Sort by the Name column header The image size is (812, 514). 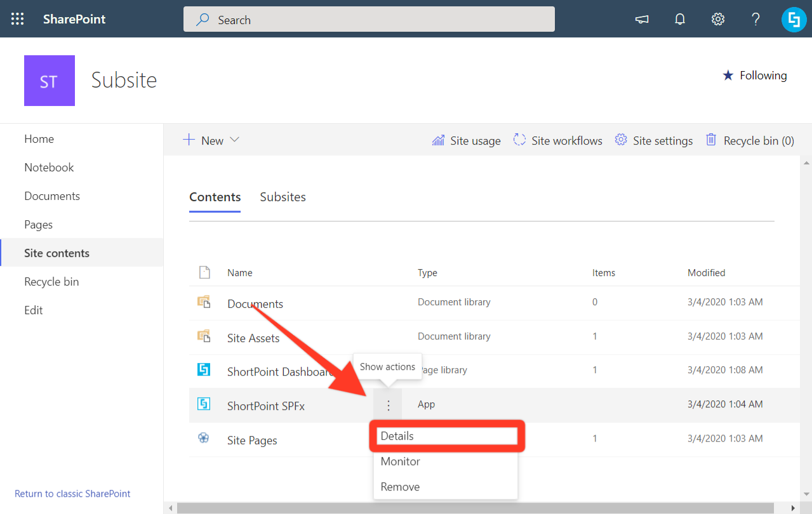coord(240,273)
